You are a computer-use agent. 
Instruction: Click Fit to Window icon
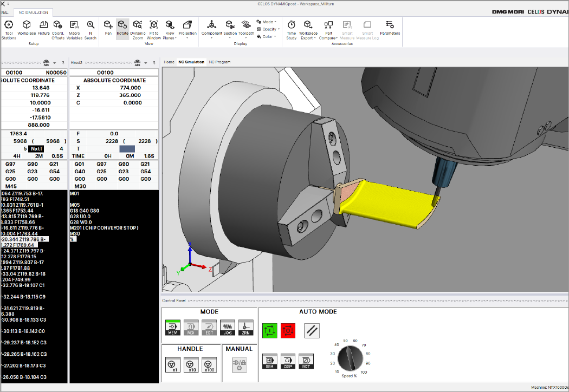click(154, 28)
